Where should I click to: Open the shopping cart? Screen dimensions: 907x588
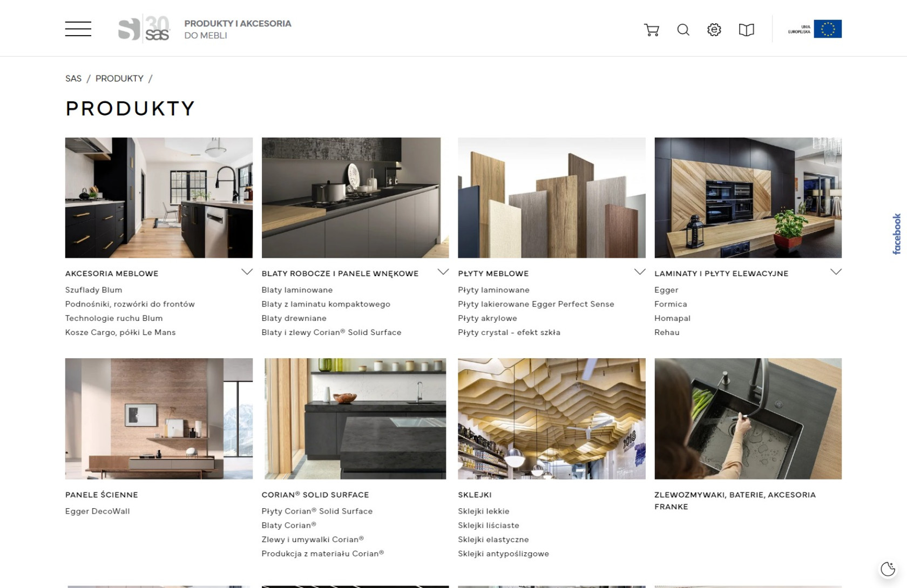point(652,30)
